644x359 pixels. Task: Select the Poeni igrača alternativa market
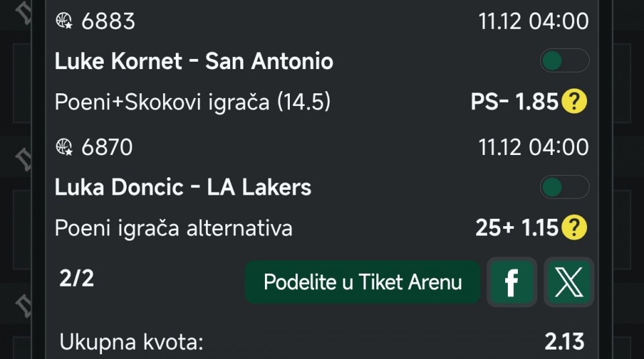pyautogui.click(x=173, y=228)
